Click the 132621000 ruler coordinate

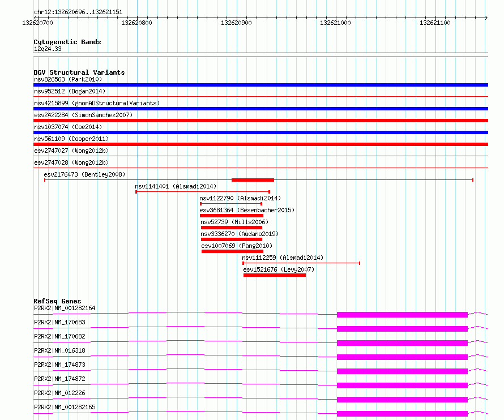coord(335,23)
